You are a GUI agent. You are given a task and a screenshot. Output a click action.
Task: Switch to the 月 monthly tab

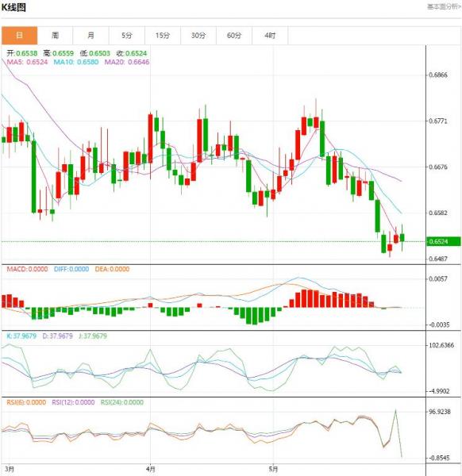point(90,36)
